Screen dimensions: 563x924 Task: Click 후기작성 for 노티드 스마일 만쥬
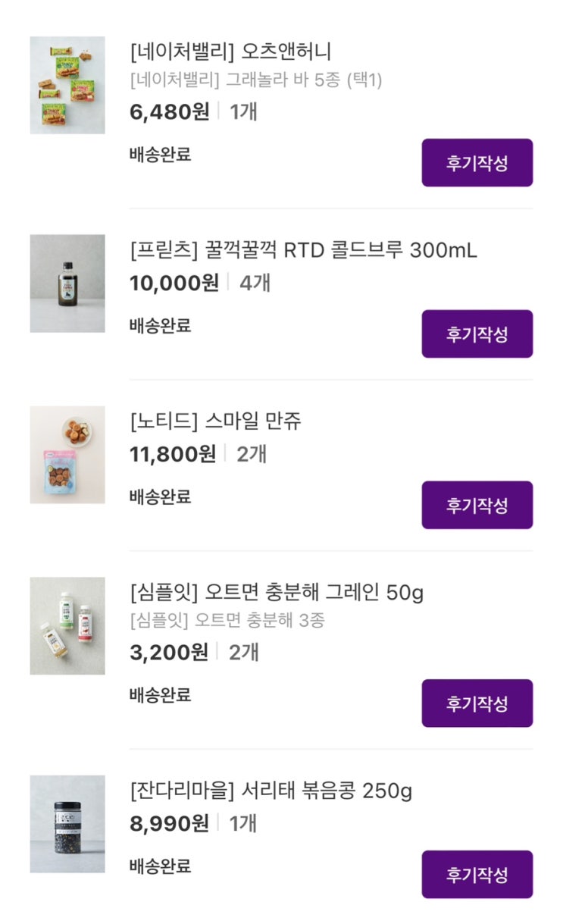477,505
